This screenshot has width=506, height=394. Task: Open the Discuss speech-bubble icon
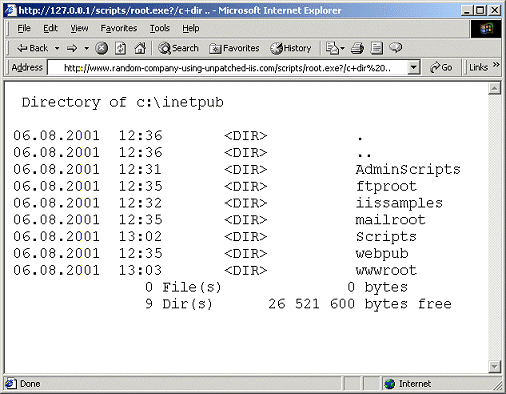396,48
